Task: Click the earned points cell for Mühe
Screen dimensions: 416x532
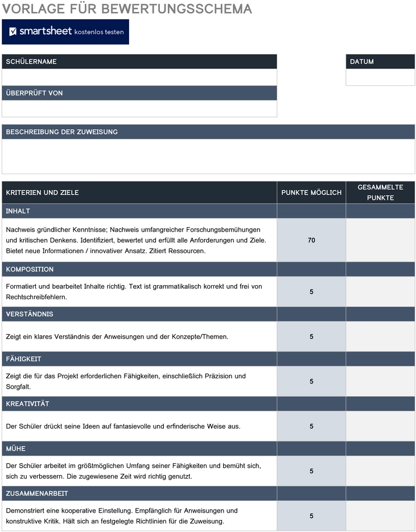Action: click(x=380, y=471)
